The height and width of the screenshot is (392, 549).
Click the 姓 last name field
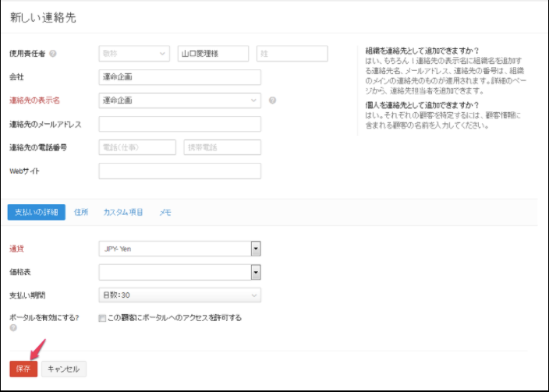click(292, 54)
